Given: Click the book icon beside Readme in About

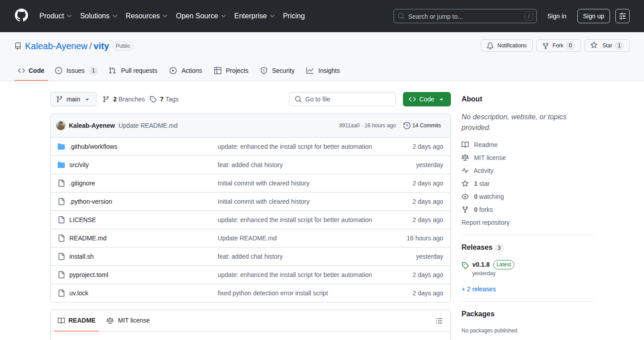Looking at the screenshot, I should click(465, 145).
